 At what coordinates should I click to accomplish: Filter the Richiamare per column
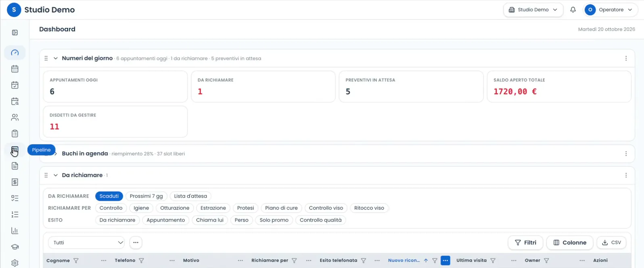pyautogui.click(x=294, y=261)
